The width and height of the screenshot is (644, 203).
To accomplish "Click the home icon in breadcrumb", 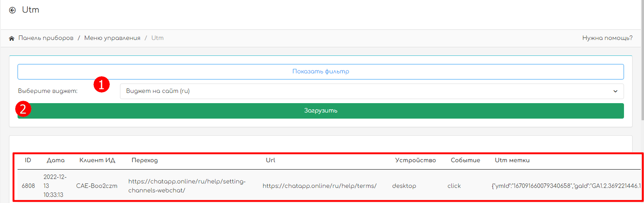I will [x=12, y=38].
